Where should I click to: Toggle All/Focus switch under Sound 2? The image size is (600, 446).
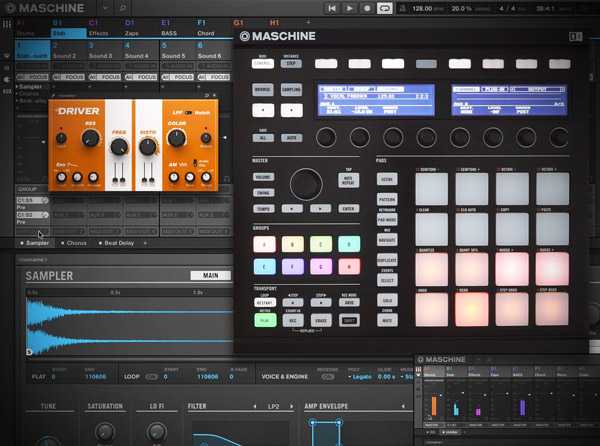(x=68, y=77)
